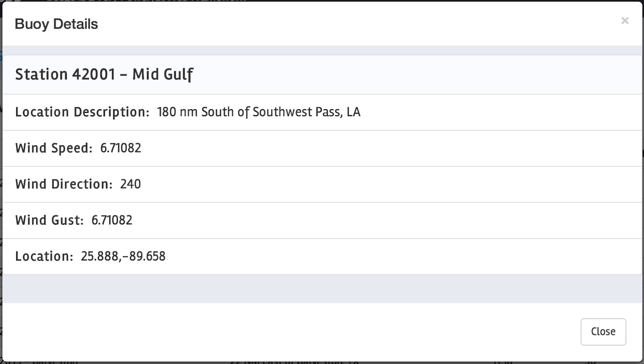The image size is (644, 364).
Task: Select the Station 42001 – Mid Gulf heading
Action: click(104, 74)
